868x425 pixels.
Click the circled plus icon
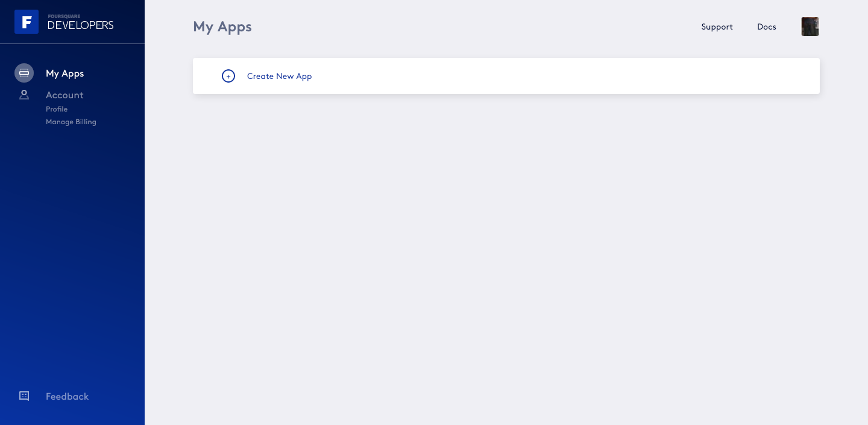228,76
